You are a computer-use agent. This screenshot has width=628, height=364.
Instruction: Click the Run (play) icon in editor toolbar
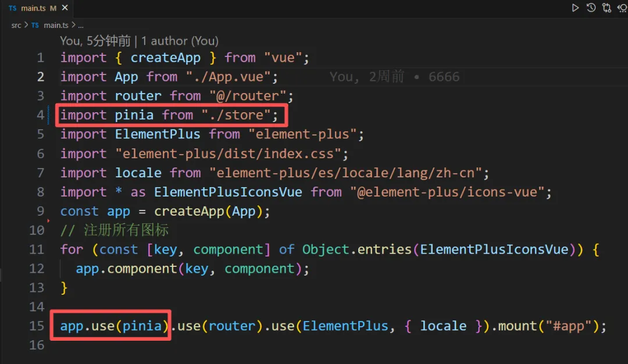tap(575, 8)
